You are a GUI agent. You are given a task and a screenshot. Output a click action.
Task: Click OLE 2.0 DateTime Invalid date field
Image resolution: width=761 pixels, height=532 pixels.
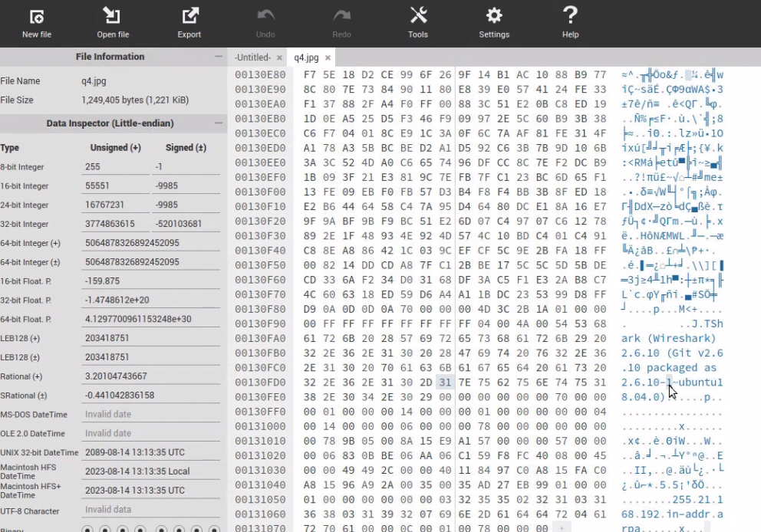[x=150, y=433]
